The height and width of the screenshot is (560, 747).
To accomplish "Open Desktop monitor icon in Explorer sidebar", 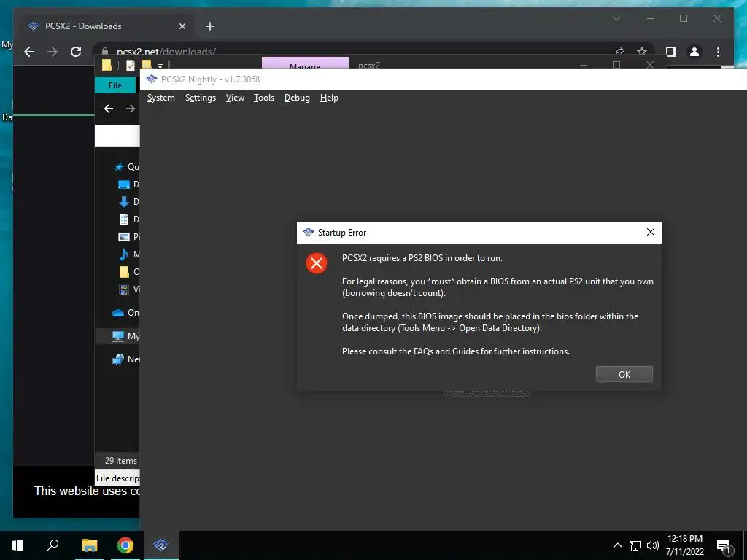I will pos(124,184).
